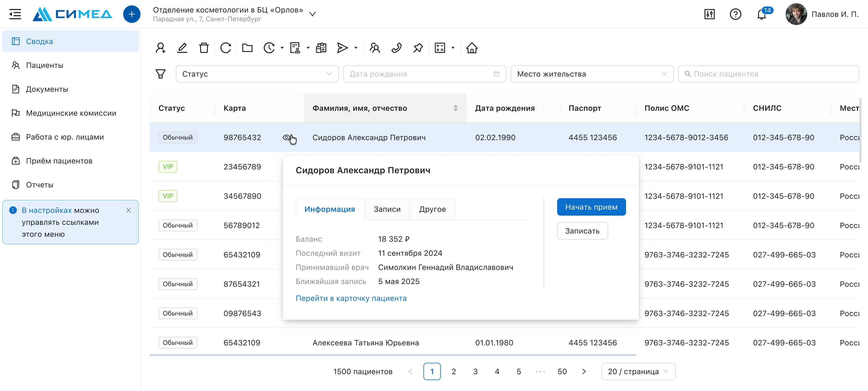The width and height of the screenshot is (868, 391).
Task: Click the Поиск пациентов search field
Action: pyautogui.click(x=768, y=74)
